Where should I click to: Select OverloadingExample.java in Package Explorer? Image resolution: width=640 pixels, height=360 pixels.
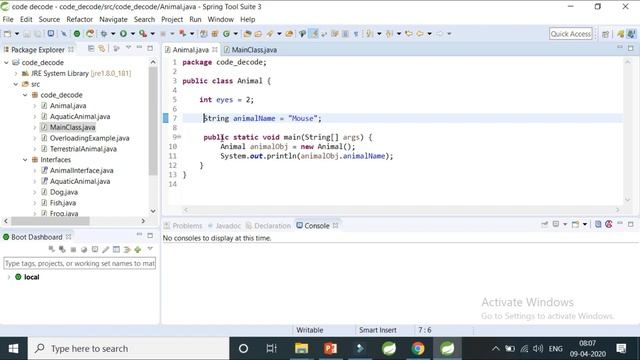[89, 138]
